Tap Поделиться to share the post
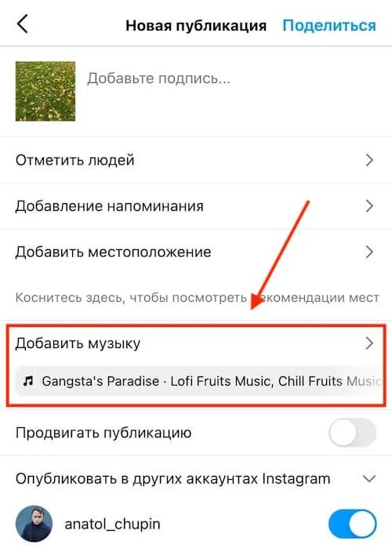The height and width of the screenshot is (548, 392). point(329,26)
